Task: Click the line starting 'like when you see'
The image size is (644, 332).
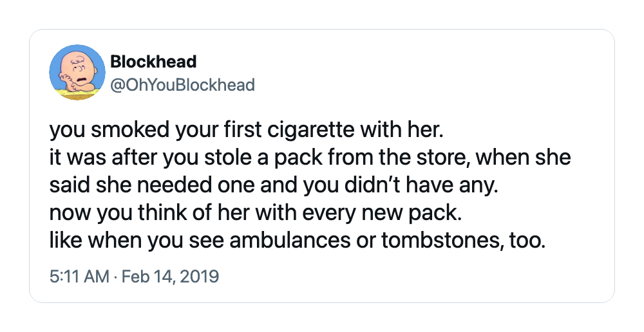Action: 298,241
